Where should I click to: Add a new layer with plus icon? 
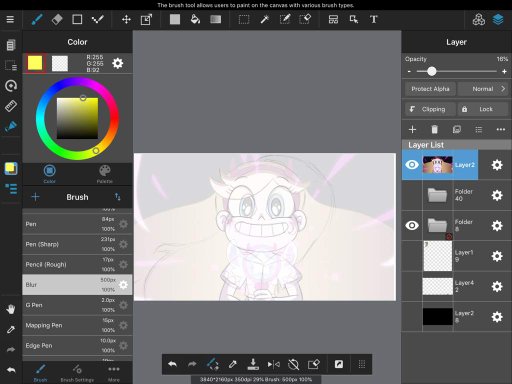click(x=412, y=129)
